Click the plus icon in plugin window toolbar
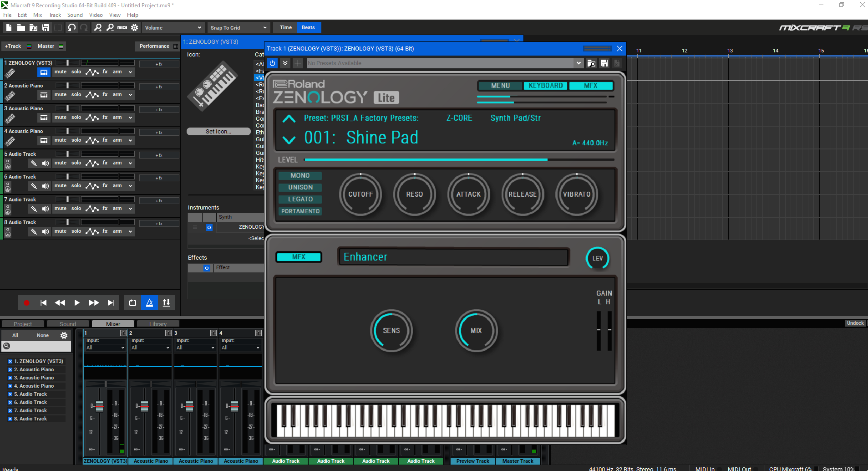This screenshot has height=471, width=868. tap(298, 63)
